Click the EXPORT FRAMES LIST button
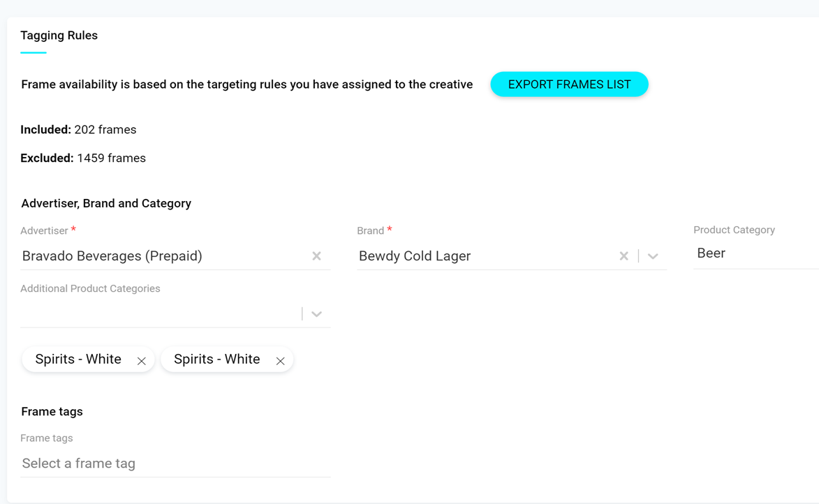This screenshot has height=504, width=819. tap(569, 84)
